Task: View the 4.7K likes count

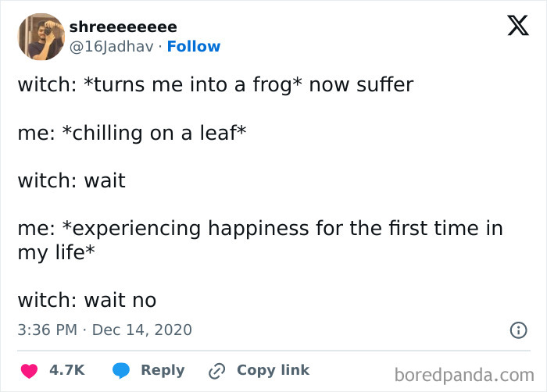Action: point(67,371)
